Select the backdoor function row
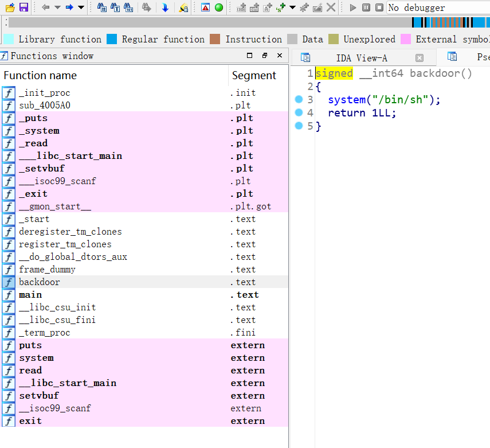The width and height of the screenshot is (490, 448). coord(144,282)
